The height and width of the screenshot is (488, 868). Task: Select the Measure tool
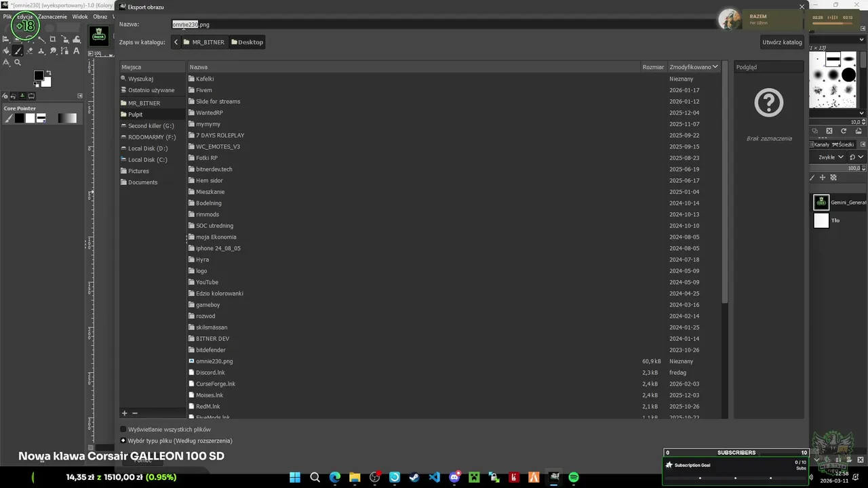tap(6, 62)
